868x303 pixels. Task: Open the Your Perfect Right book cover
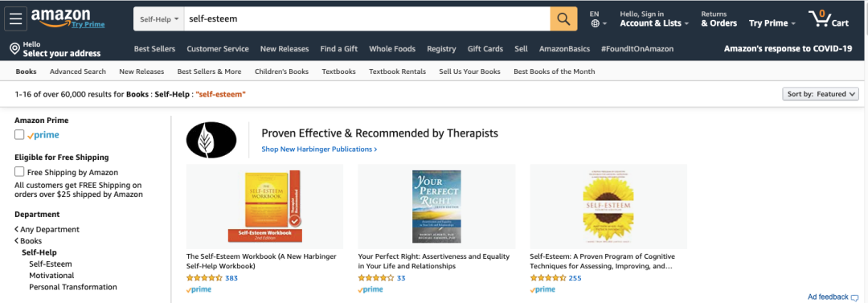click(436, 206)
